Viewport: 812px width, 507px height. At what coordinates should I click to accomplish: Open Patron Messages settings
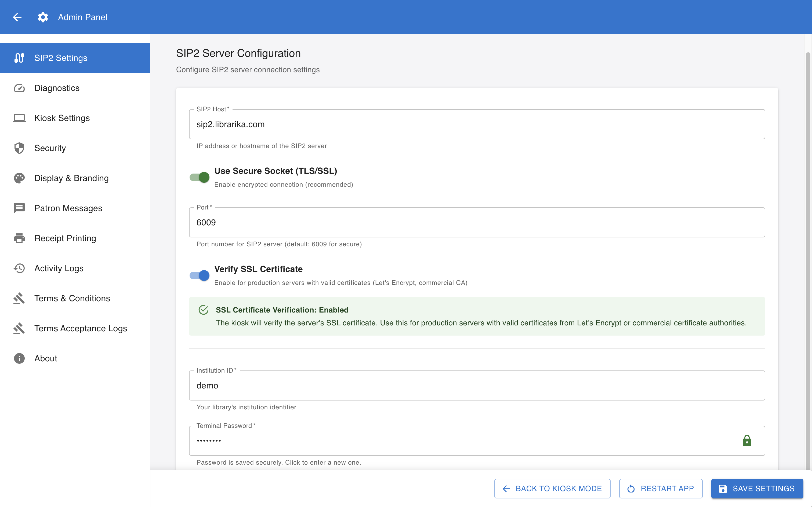(68, 208)
